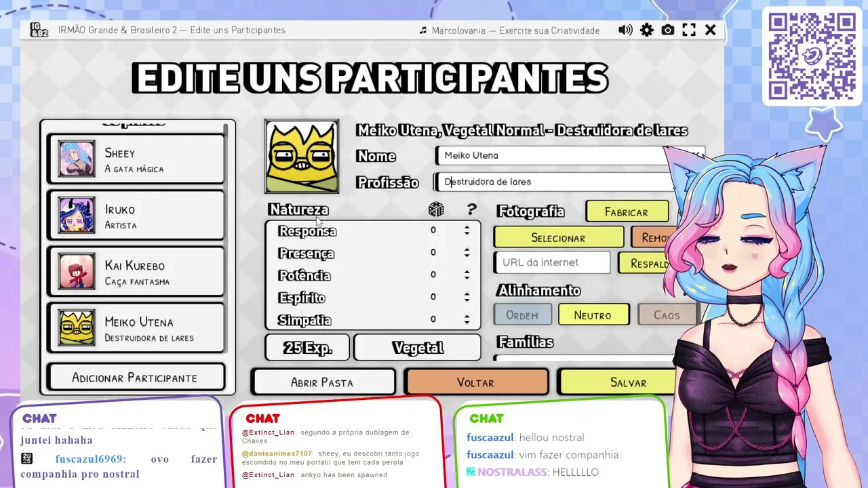Adjust the Espírito stat stepper
Viewport: 868px width, 488px height.
click(x=467, y=298)
